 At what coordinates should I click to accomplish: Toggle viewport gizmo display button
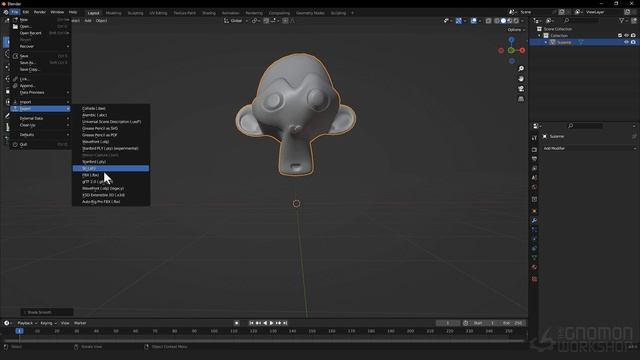click(x=459, y=21)
